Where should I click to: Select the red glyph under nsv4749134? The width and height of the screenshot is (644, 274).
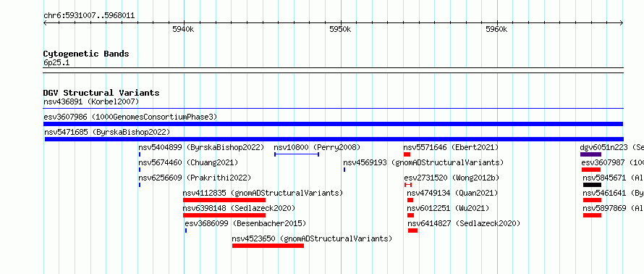point(410,200)
